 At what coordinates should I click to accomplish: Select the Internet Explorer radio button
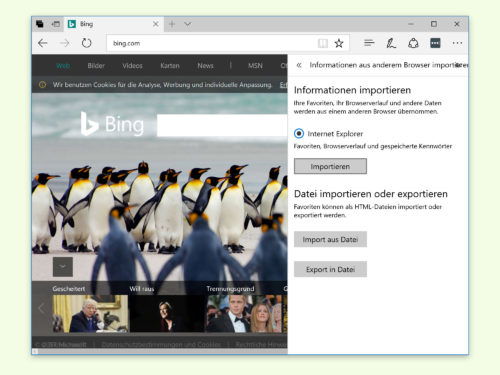(x=299, y=134)
